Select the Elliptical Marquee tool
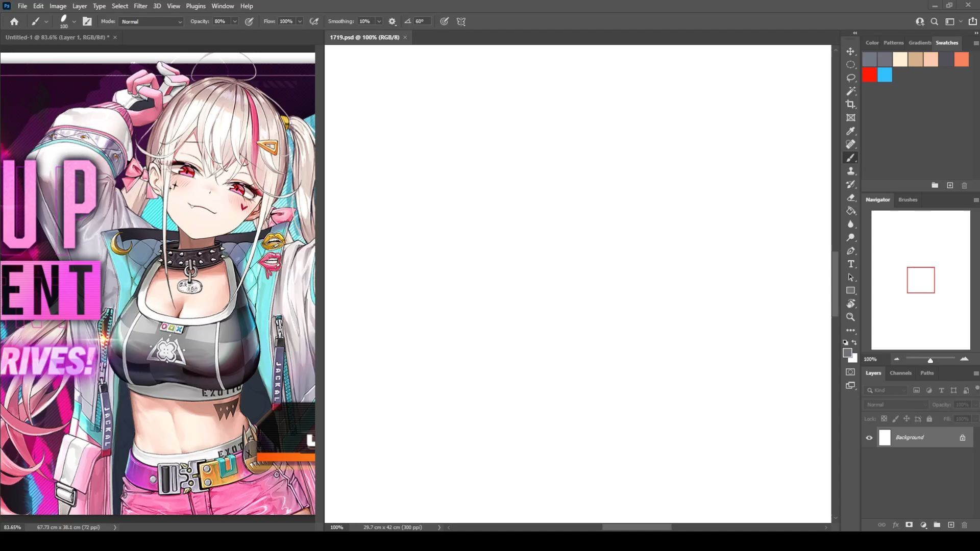The width and height of the screenshot is (980, 551). [851, 65]
